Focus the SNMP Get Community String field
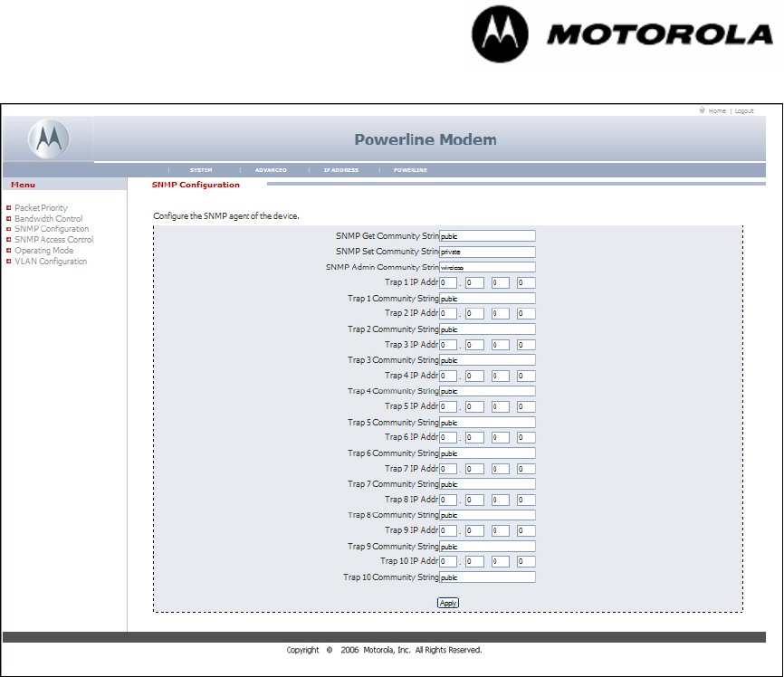 tap(487, 236)
